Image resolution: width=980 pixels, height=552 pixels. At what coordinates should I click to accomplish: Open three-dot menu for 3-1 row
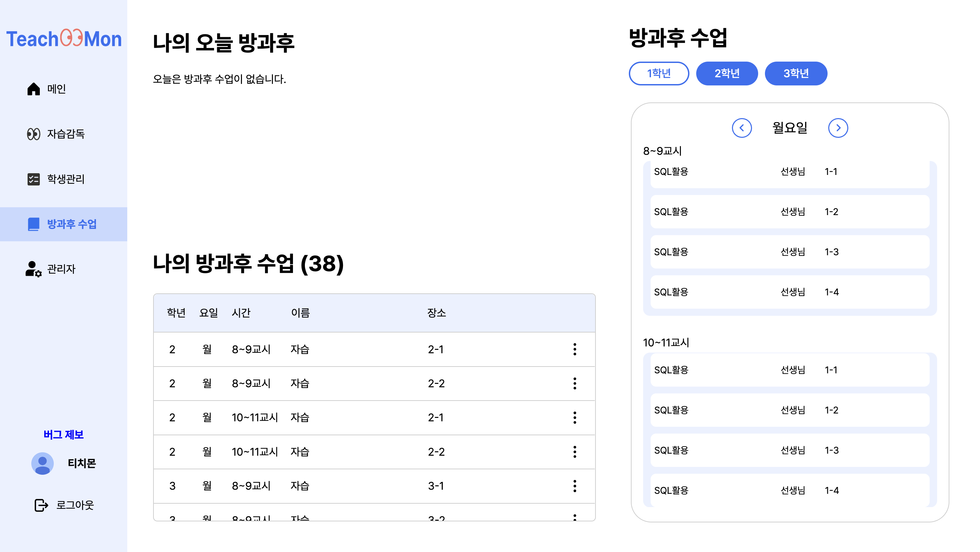tap(574, 486)
